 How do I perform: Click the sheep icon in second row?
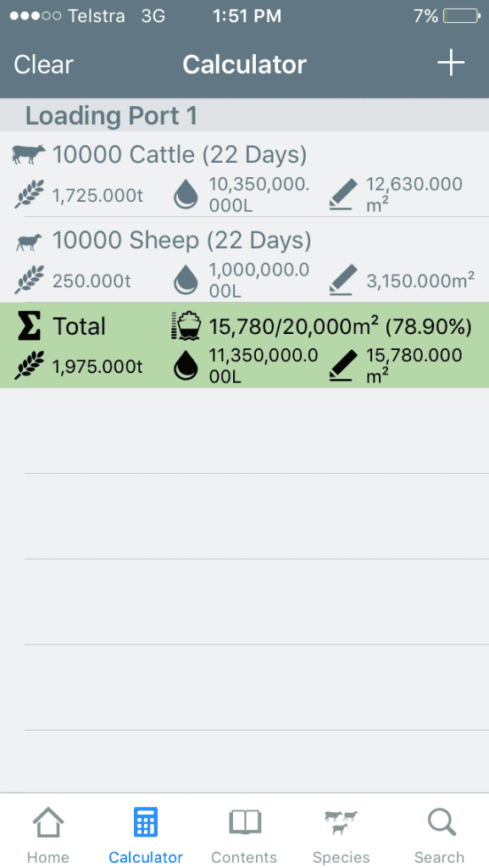(x=29, y=242)
